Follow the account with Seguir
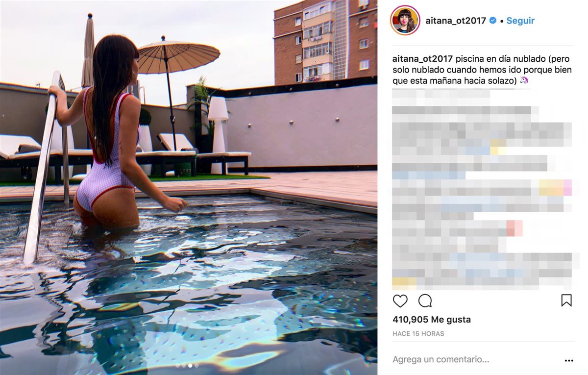This screenshot has height=375, width=588. click(x=520, y=21)
